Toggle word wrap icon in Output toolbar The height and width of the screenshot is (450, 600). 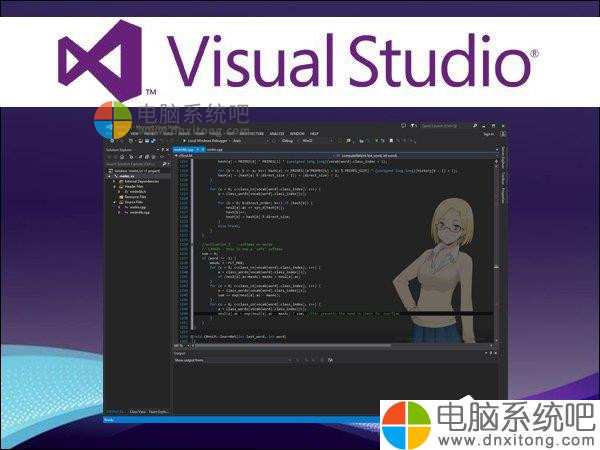[330, 360]
